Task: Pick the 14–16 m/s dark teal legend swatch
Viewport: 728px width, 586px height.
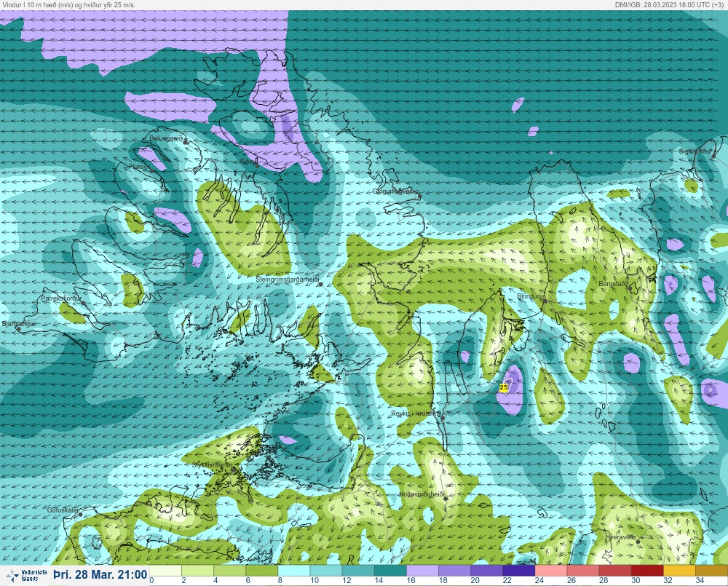Action: 390,571
